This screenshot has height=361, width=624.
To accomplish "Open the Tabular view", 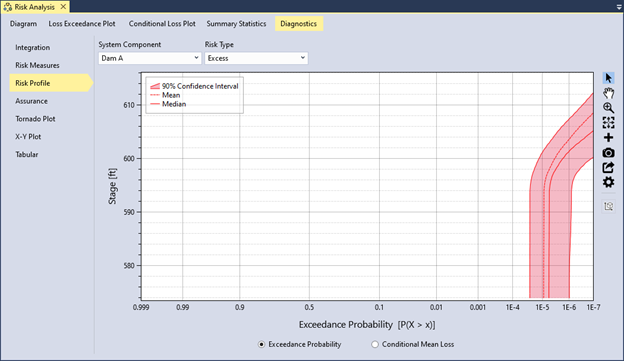I will 27,154.
